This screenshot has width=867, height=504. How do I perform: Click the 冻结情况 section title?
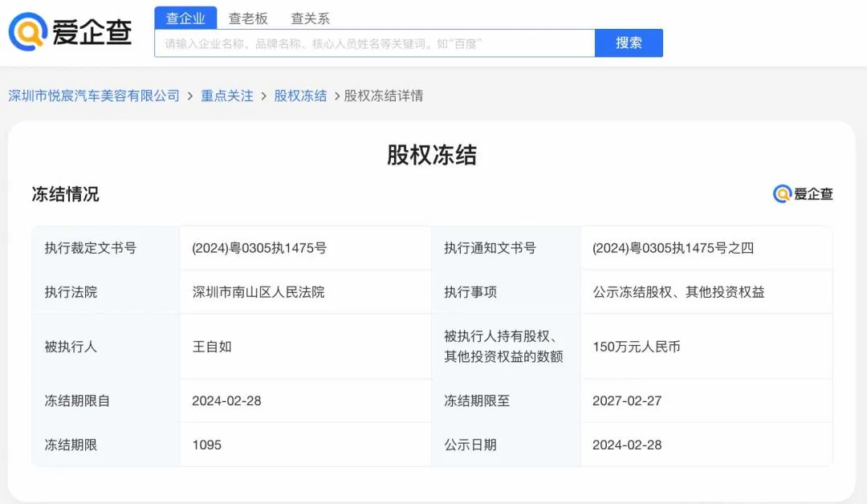(65, 194)
